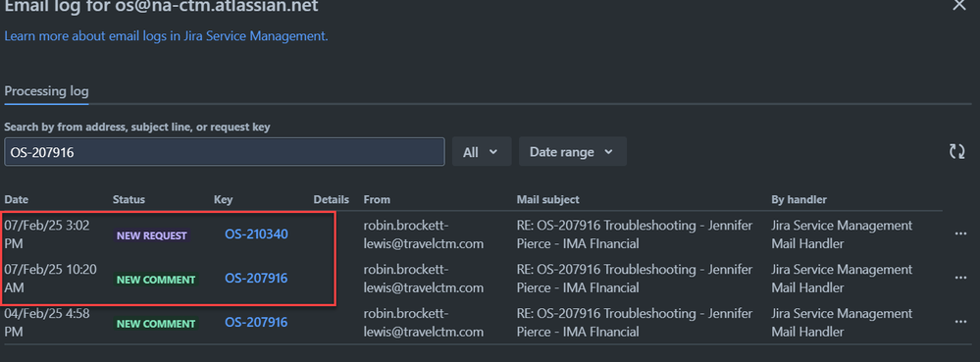The height and width of the screenshot is (362, 980).
Task: Click the From column header
Action: [x=377, y=199]
